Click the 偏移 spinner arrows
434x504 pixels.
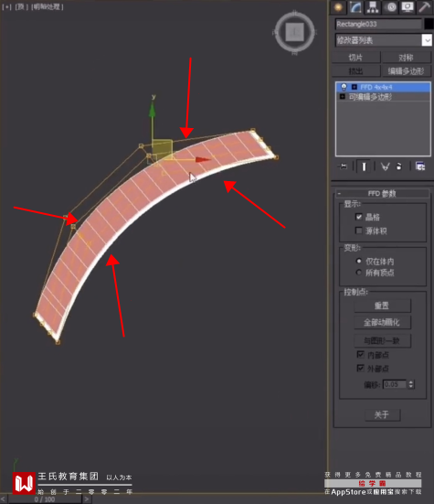click(411, 384)
